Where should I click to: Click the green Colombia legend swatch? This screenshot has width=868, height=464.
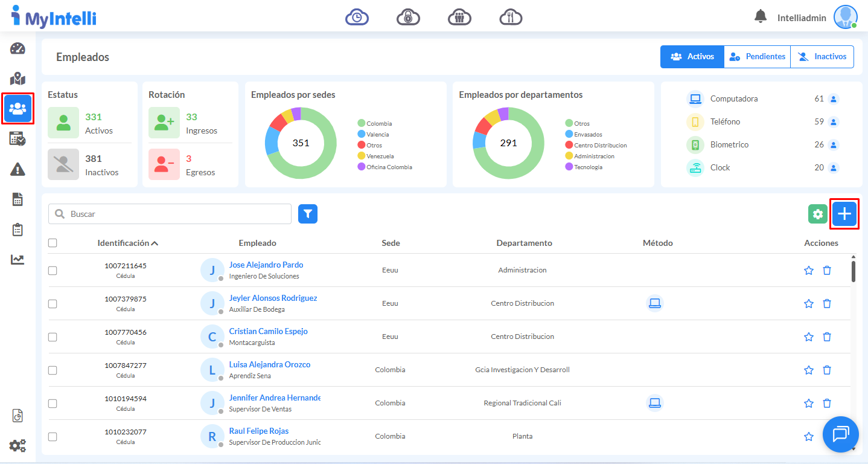[x=362, y=123]
